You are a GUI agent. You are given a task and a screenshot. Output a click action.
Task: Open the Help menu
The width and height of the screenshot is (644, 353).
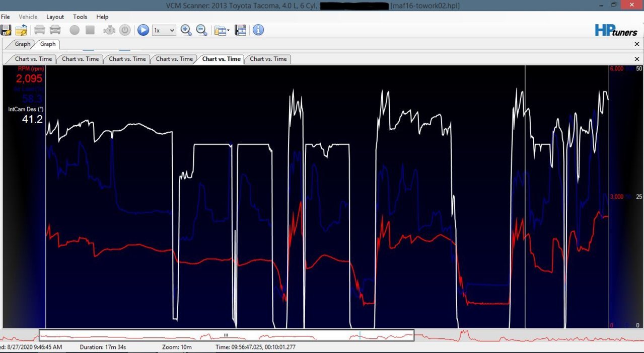(x=102, y=17)
